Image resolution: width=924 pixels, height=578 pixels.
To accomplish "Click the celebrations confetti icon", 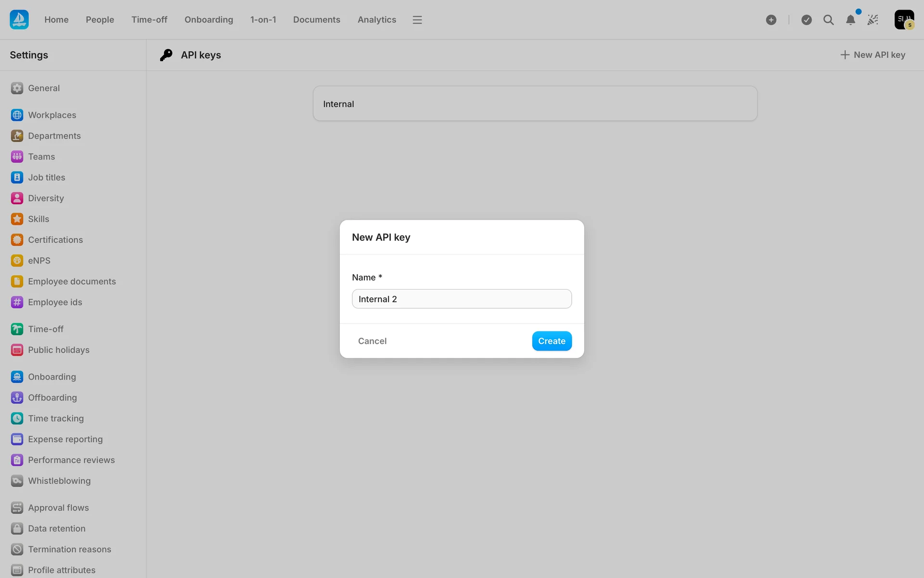I will tap(873, 20).
